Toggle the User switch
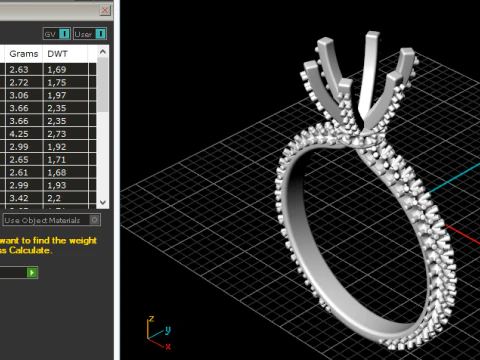480x360 pixels. 90,34
